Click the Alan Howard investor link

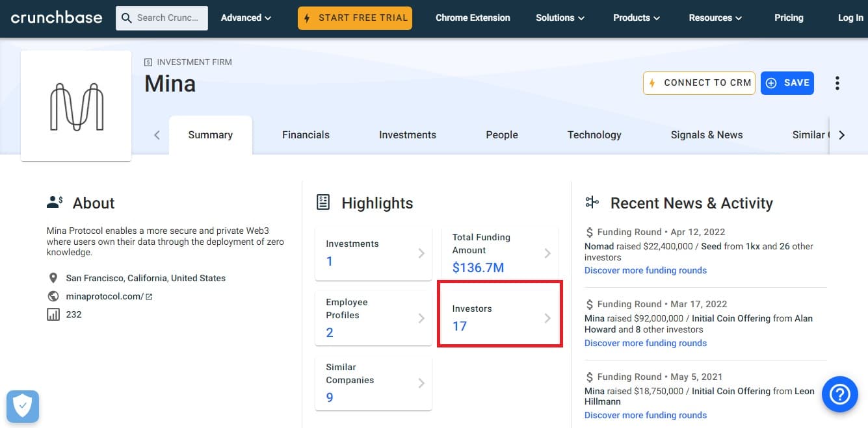pos(698,324)
